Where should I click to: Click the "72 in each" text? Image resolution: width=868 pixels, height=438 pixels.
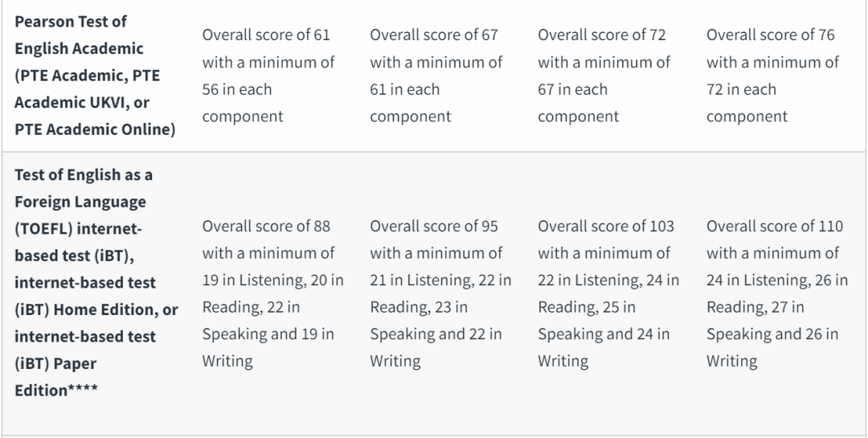click(x=742, y=89)
